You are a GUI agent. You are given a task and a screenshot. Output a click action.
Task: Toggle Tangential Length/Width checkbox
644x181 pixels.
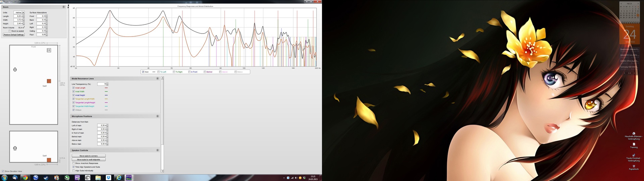pyautogui.click(x=73, y=99)
